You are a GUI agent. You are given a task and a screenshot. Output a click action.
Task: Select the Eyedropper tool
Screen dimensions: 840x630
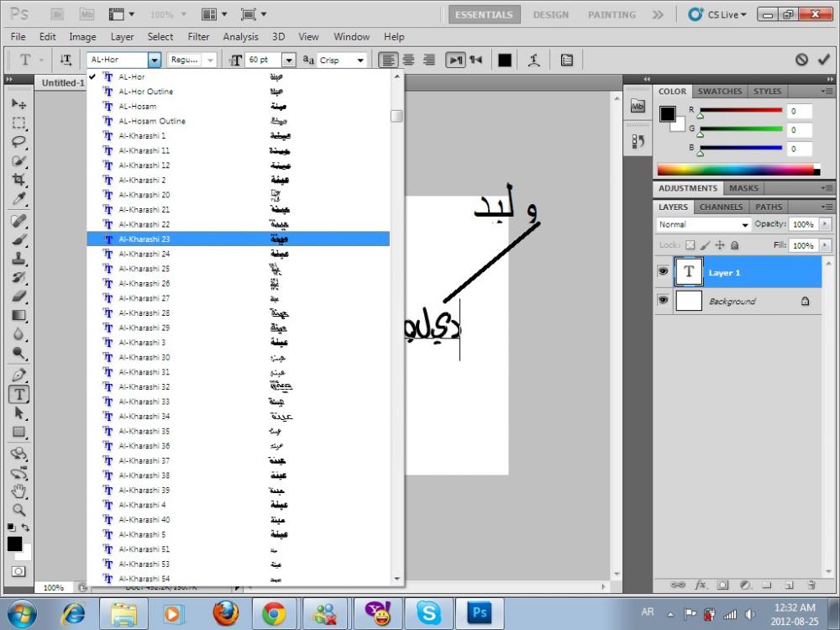coord(18,199)
